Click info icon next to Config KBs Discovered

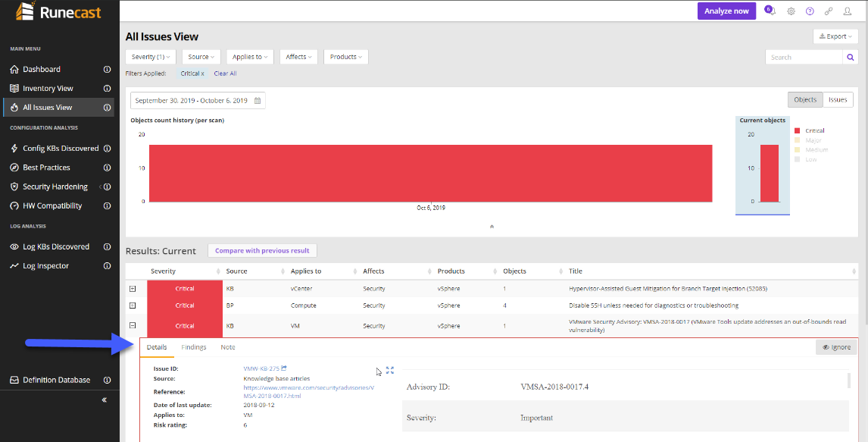pyautogui.click(x=108, y=149)
